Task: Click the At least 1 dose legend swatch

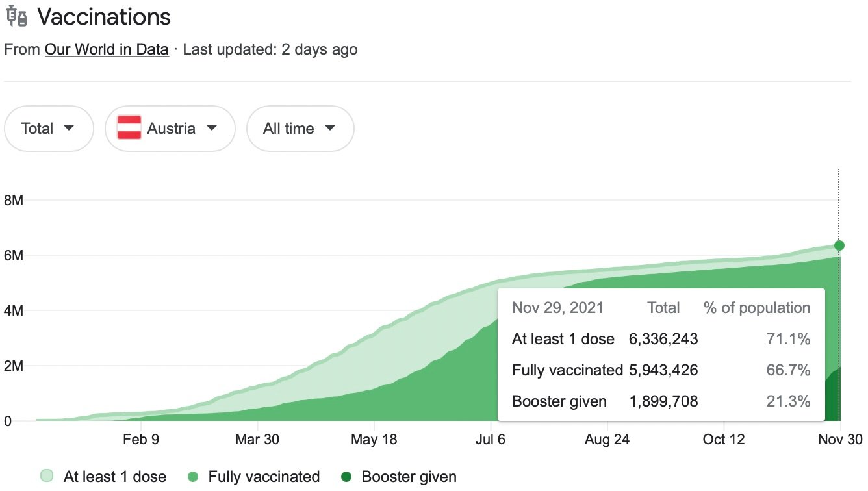Action: pos(48,477)
